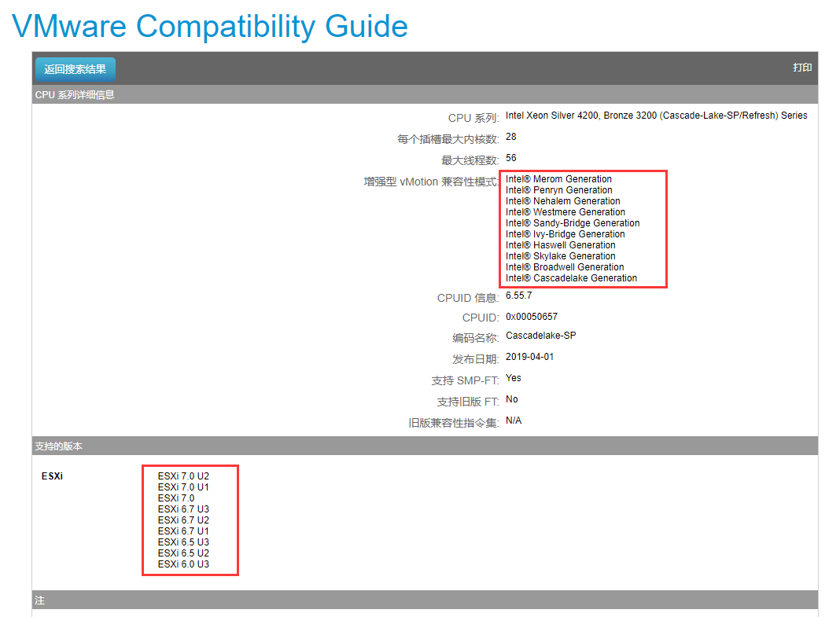Click the value 28 for max cores per socket
This screenshot has width=840, height=617.
511,137
